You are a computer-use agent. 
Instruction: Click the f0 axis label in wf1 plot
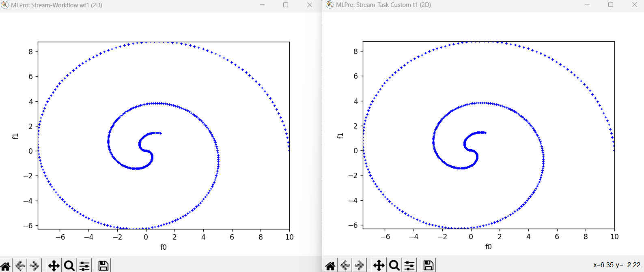click(164, 247)
